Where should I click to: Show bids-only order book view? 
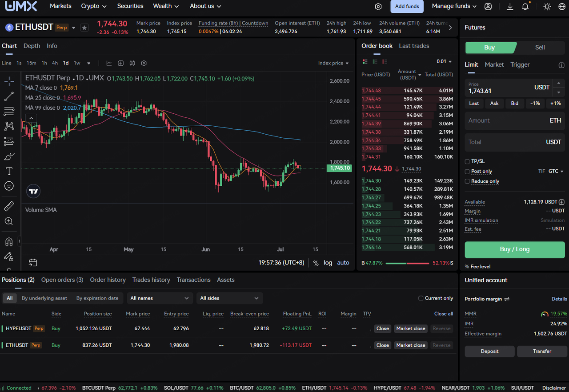click(x=375, y=62)
